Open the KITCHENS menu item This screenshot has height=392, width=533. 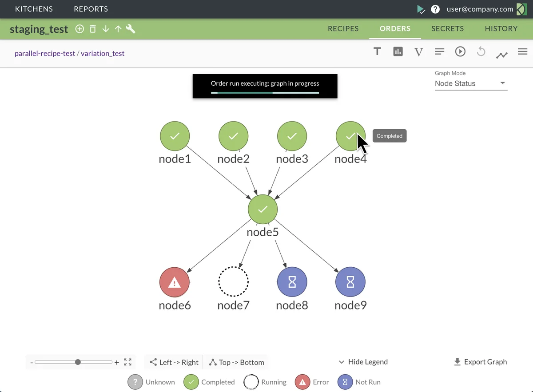click(34, 9)
